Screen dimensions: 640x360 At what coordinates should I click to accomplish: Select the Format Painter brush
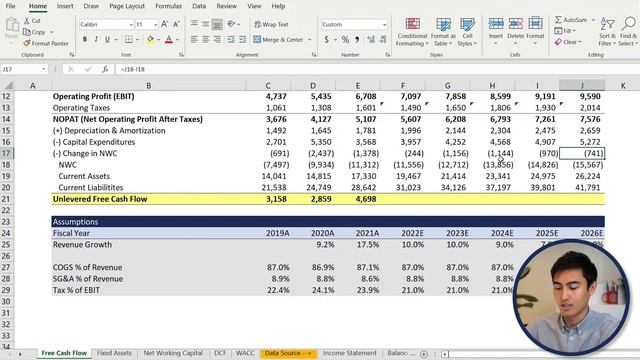point(27,43)
